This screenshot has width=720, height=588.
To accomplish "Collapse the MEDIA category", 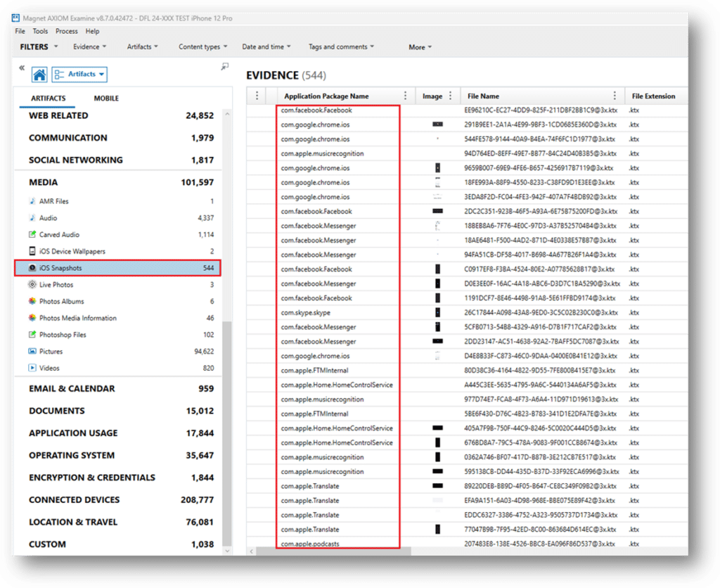I will pyautogui.click(x=121, y=182).
